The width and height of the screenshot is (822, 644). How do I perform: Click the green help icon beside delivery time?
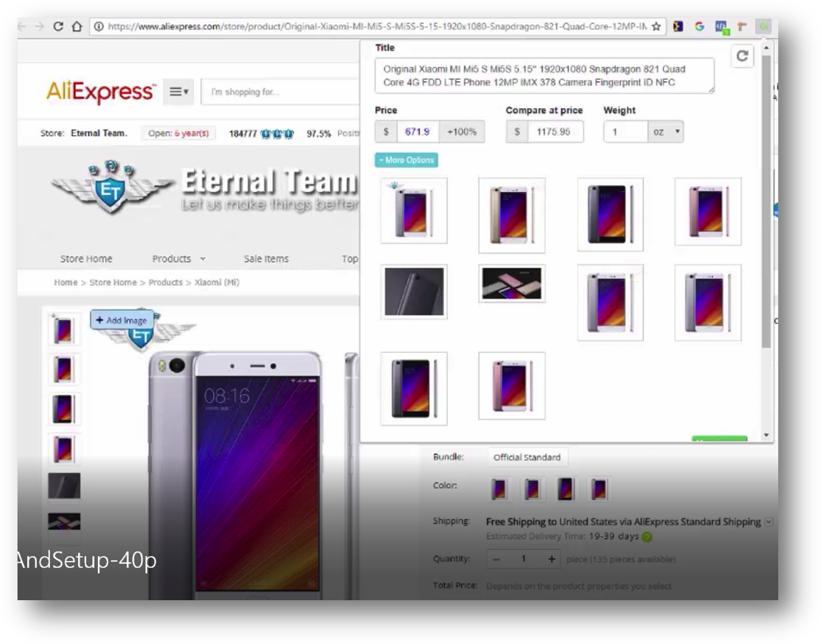pos(647,537)
